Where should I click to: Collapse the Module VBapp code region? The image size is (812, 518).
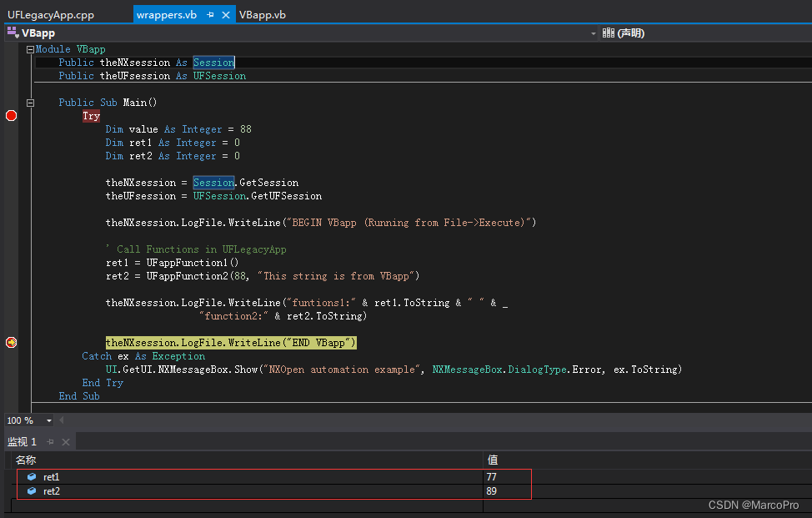click(29, 48)
